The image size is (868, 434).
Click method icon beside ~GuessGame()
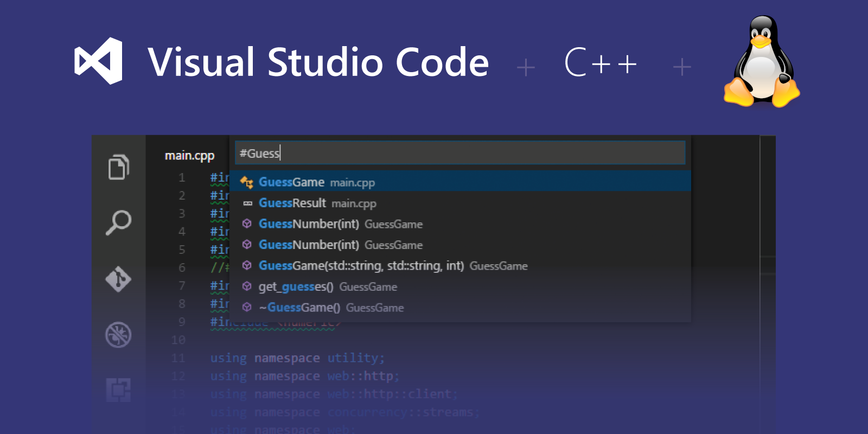click(247, 308)
